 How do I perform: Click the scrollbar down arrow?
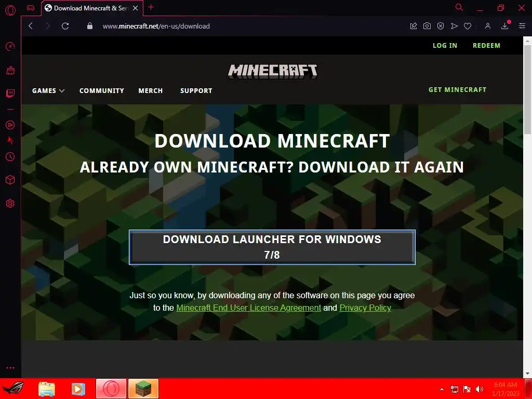527,374
